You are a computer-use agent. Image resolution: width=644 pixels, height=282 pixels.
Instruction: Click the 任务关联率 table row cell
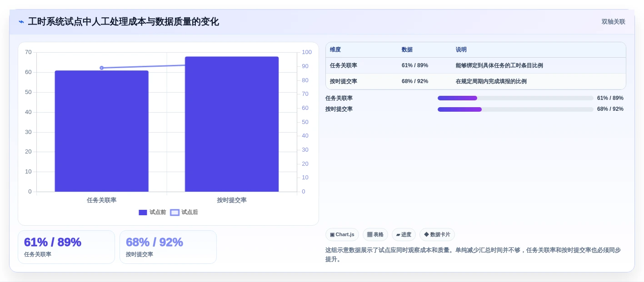[344, 65]
